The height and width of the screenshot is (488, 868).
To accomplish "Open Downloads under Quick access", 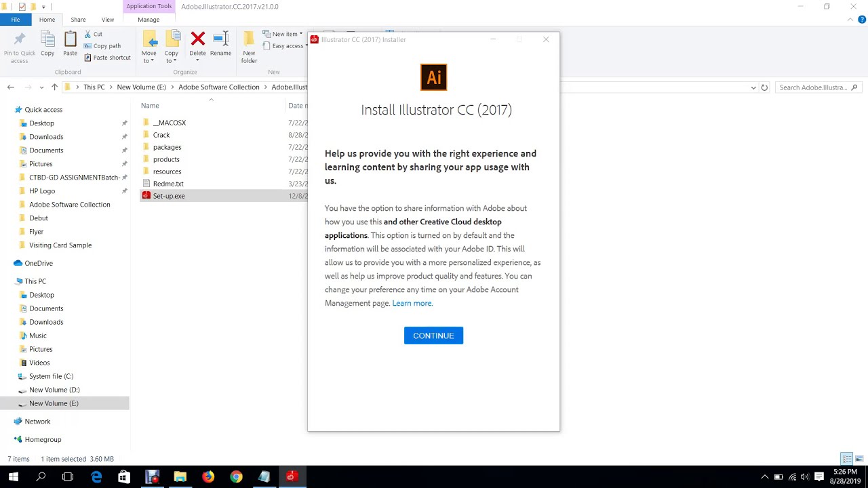I will [x=46, y=137].
